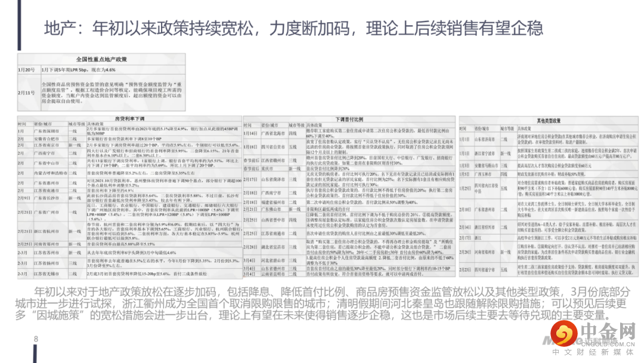Click the '四川省遂宁市' city cell
The width and height of the screenshot is (644, 363).
(x=486, y=270)
